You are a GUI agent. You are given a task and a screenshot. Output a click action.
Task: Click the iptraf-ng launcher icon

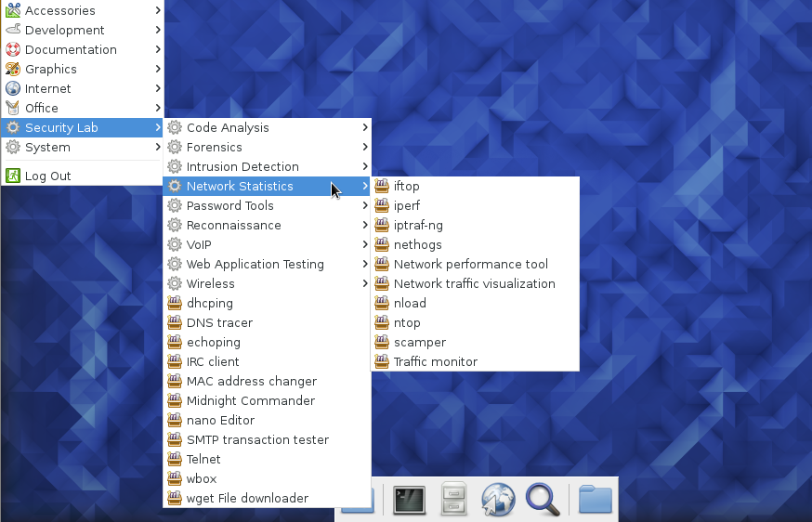click(x=382, y=226)
